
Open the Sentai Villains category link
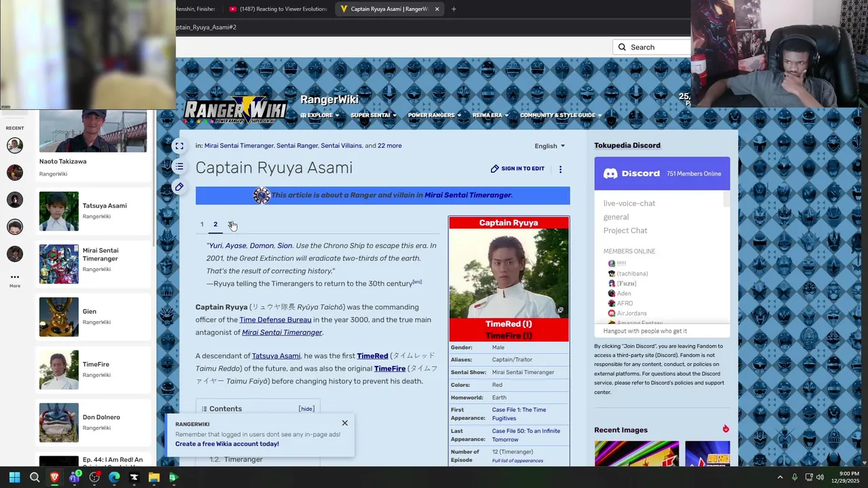tap(341, 146)
